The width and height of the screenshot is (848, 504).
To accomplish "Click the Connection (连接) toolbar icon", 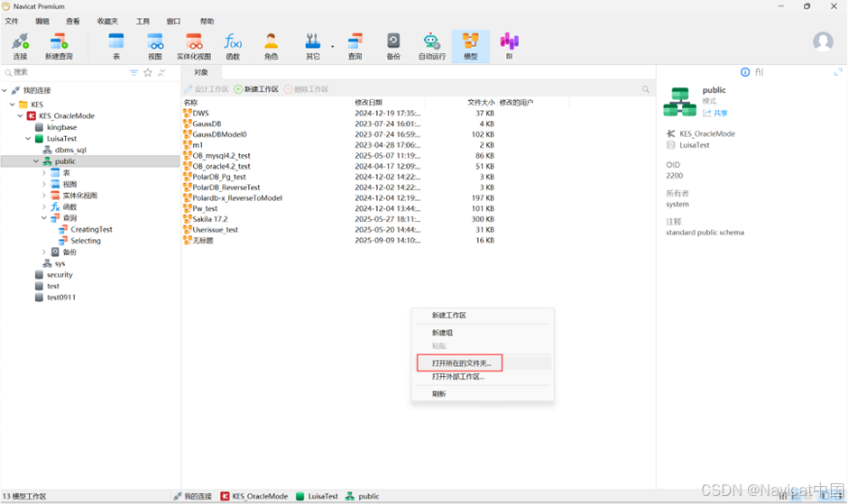I will pos(20,47).
